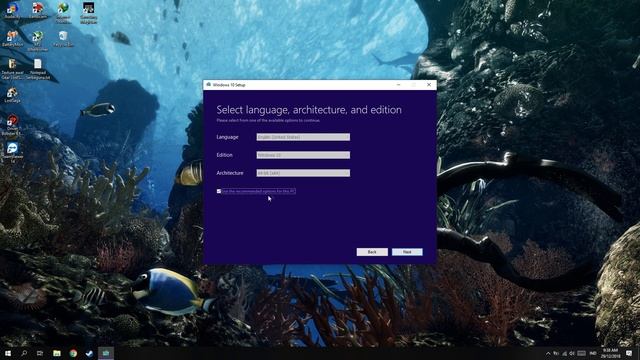Open network status tray icon
The width and height of the screenshot is (640, 360).
point(564,353)
